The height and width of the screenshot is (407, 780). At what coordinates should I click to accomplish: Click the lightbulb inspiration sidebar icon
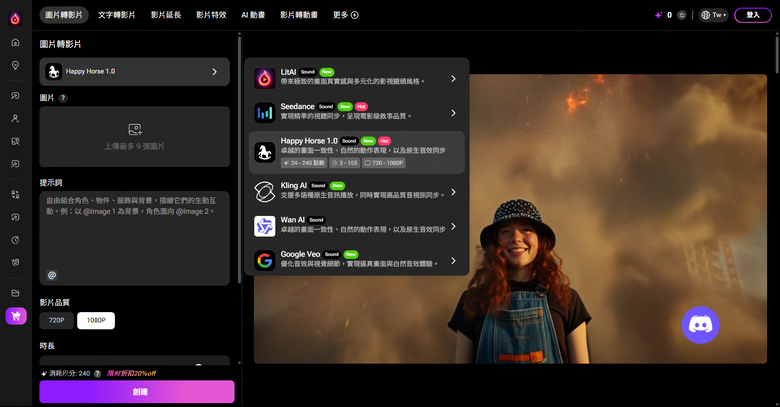[15, 65]
